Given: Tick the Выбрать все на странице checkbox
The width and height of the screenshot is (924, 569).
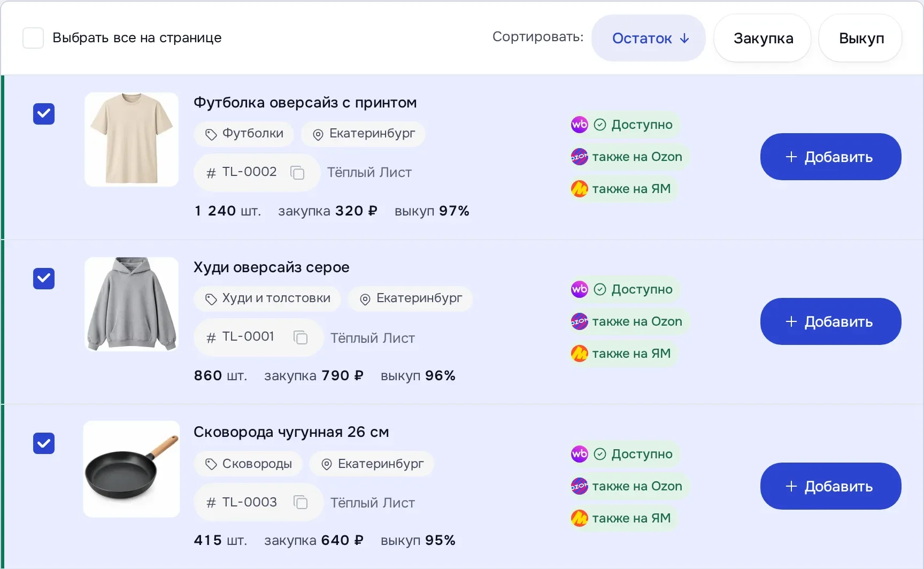Looking at the screenshot, I should click(x=33, y=38).
